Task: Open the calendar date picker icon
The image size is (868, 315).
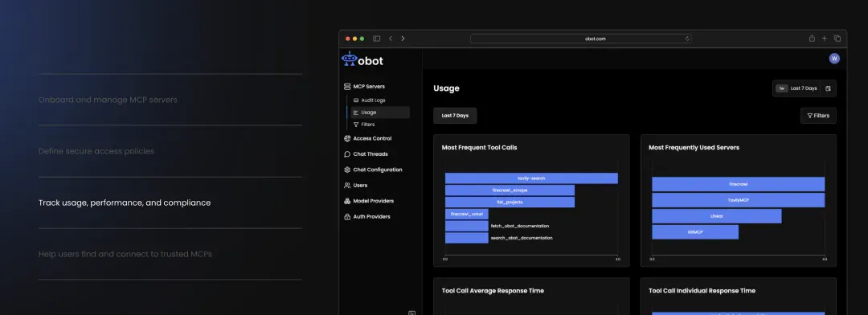Action: [x=828, y=88]
